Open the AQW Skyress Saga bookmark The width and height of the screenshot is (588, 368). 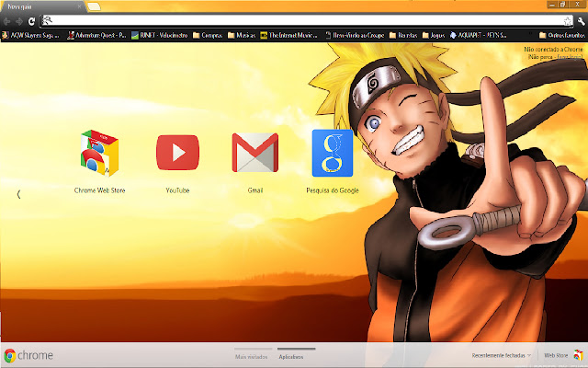[30, 35]
